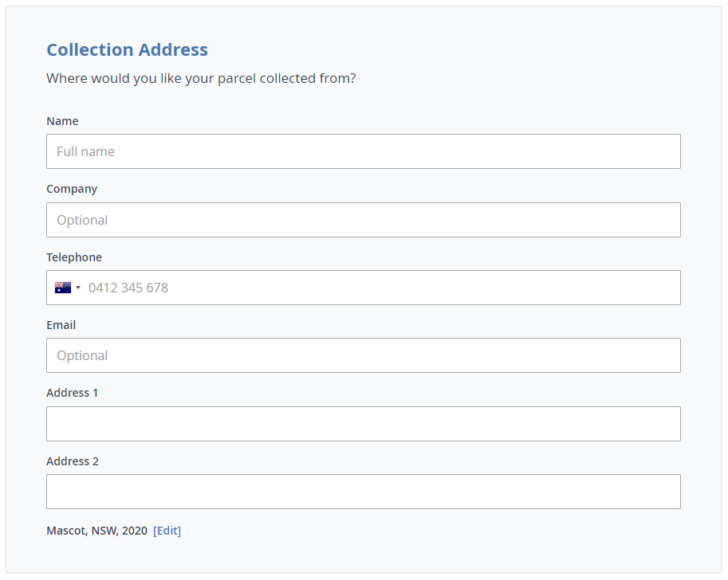
Task: Focus the Name input field
Action: point(363,151)
